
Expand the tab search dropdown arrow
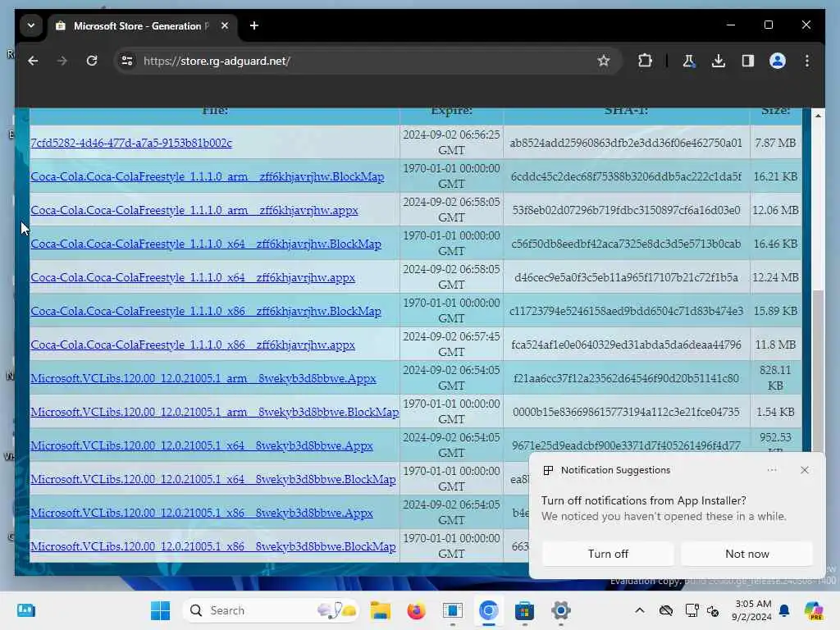tap(31, 25)
